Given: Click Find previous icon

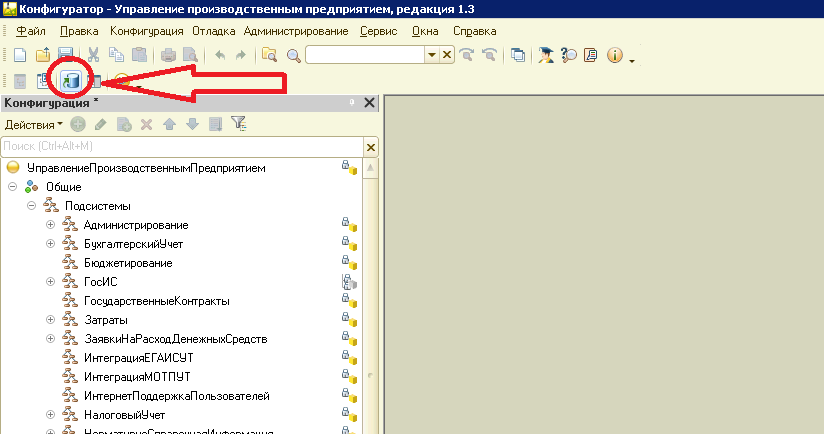Looking at the screenshot, I should (x=489, y=55).
